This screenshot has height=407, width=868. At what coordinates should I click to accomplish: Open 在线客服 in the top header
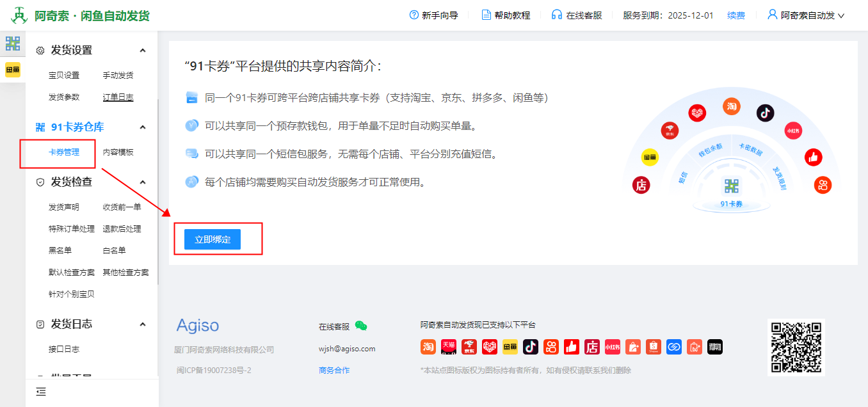[x=577, y=15]
